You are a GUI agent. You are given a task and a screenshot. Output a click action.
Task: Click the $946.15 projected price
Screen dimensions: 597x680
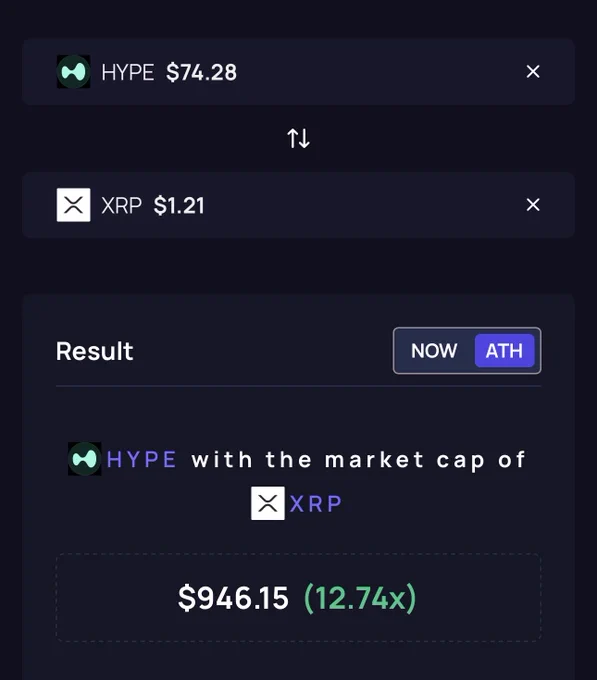tap(233, 598)
